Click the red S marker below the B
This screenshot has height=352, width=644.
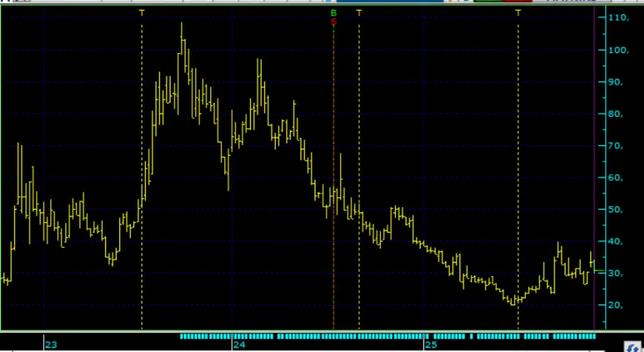pyautogui.click(x=333, y=21)
